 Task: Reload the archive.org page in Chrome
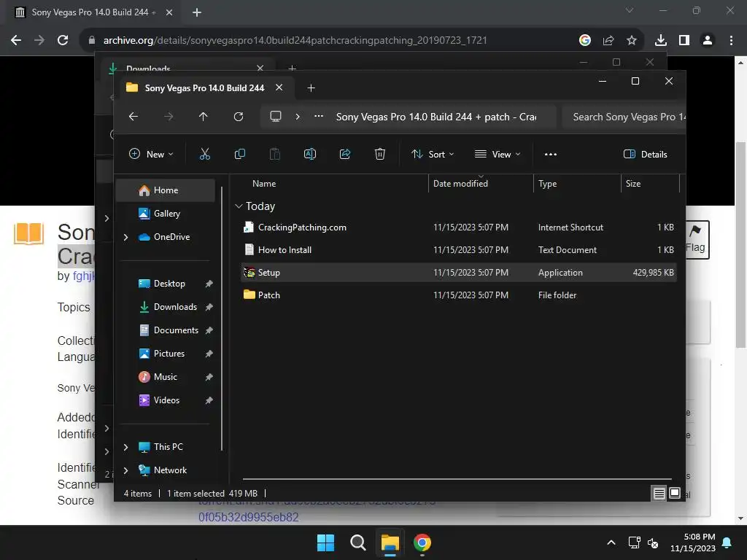[x=63, y=41]
